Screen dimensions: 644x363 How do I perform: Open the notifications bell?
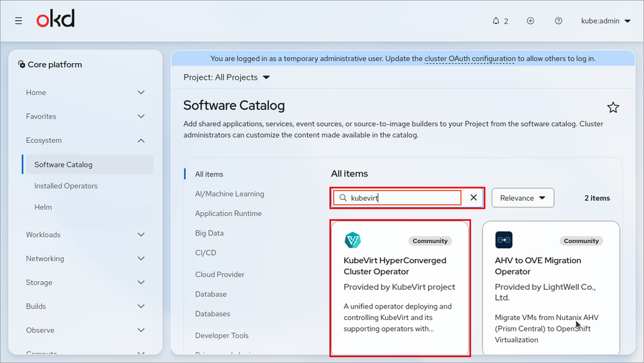pos(500,21)
